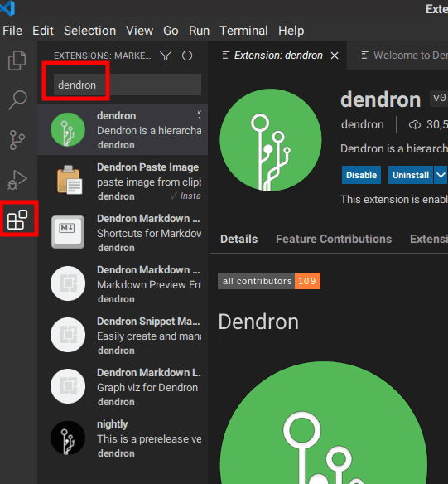Expand the Uninstall dropdown arrow
The image size is (448, 484).
441,175
